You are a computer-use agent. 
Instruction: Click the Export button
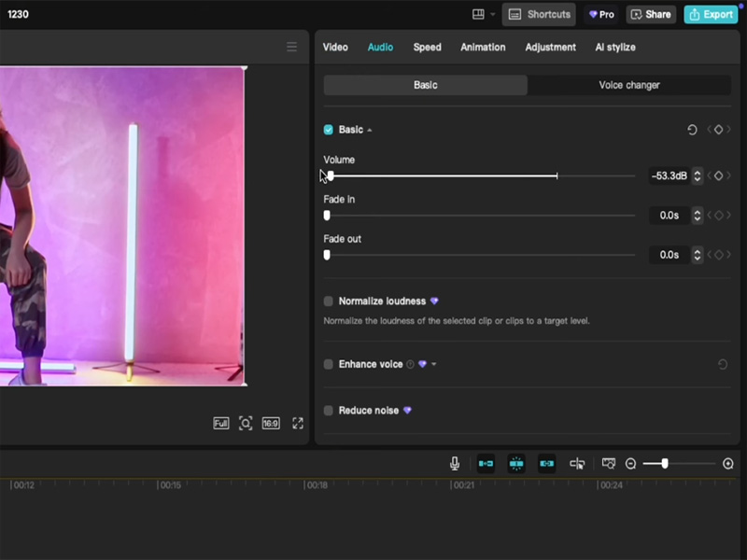click(x=712, y=14)
